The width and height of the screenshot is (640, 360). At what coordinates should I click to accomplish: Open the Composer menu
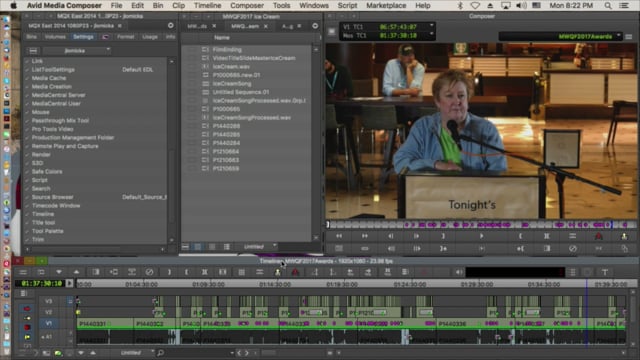(247, 6)
